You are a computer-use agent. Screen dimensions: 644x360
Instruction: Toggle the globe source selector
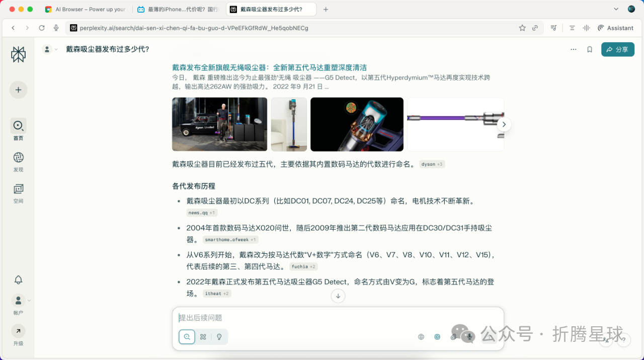[x=421, y=337]
